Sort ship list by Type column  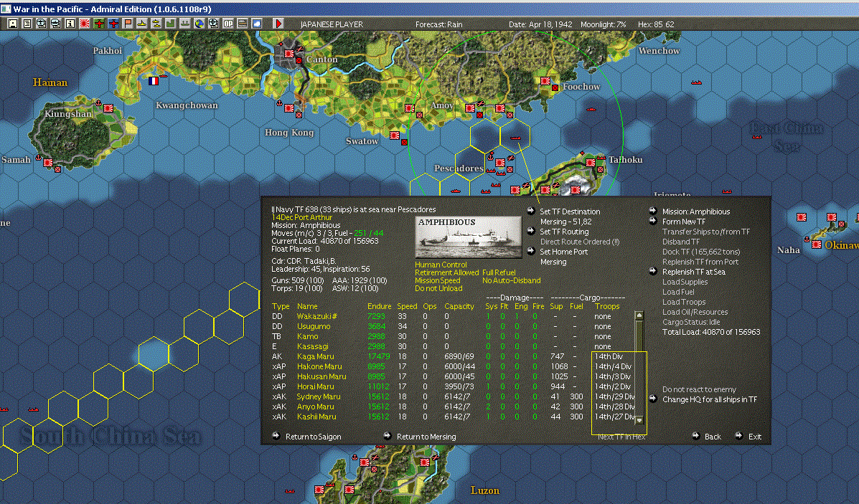pyautogui.click(x=281, y=306)
